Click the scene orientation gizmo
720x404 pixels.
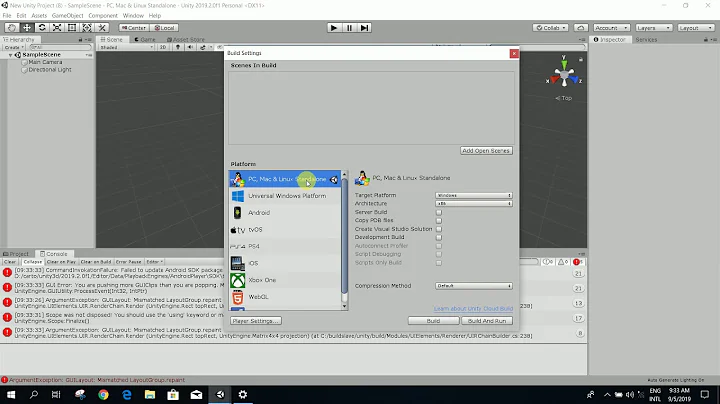pyautogui.click(x=564, y=73)
